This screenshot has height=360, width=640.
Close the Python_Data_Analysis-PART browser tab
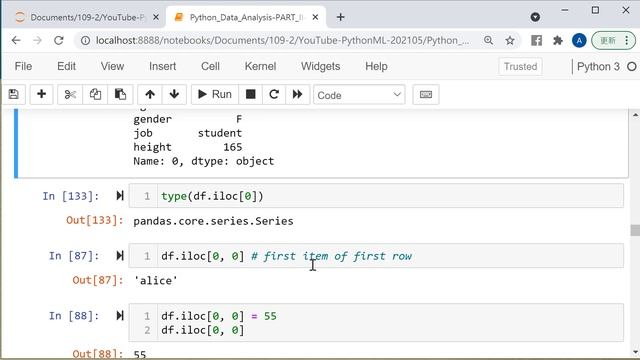pyautogui.click(x=315, y=17)
